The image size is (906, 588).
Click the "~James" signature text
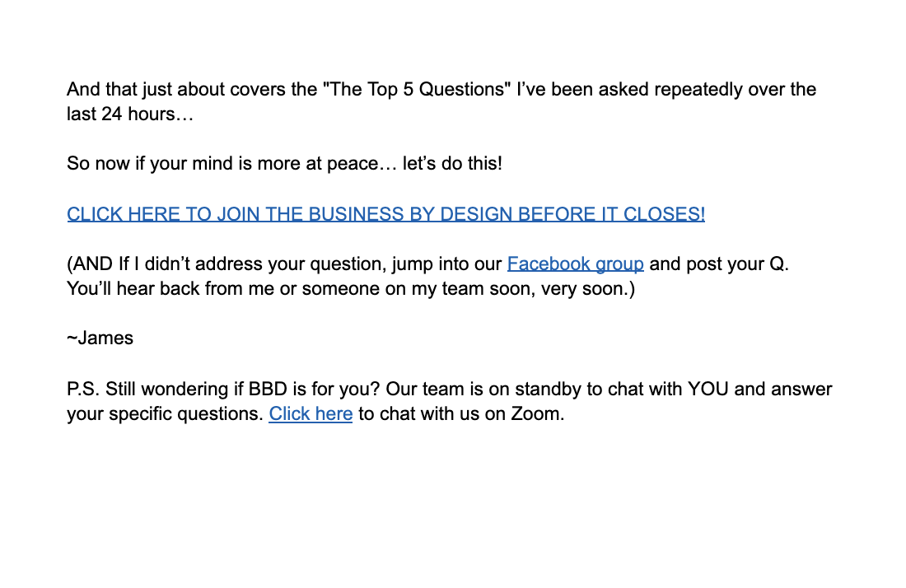point(100,338)
